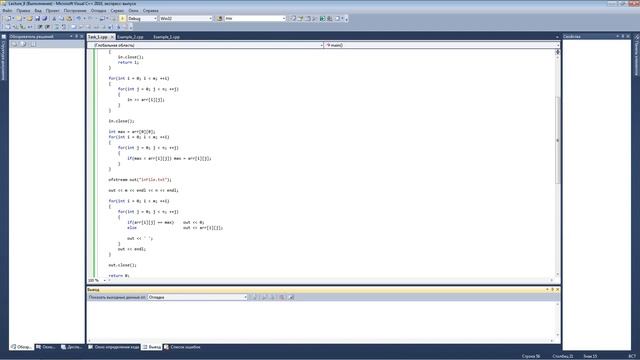Pin the Properties panel

click(x=623, y=36)
